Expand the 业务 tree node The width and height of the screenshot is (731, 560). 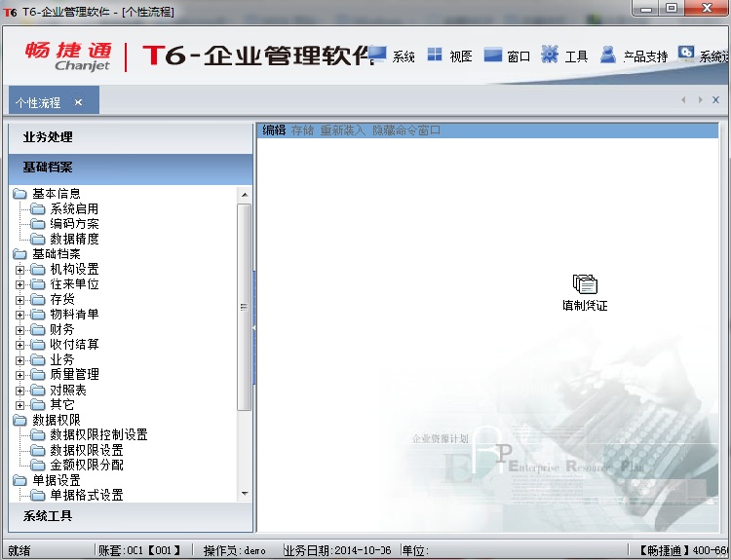(19, 360)
